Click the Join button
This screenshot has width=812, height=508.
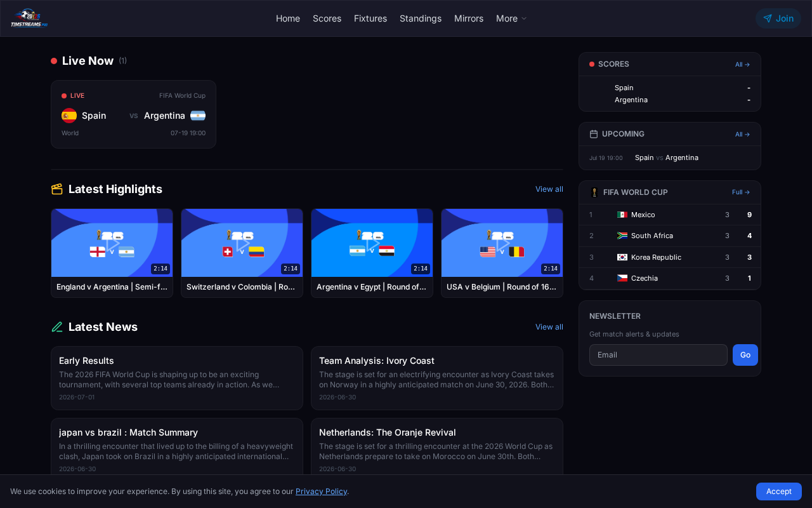778,18
